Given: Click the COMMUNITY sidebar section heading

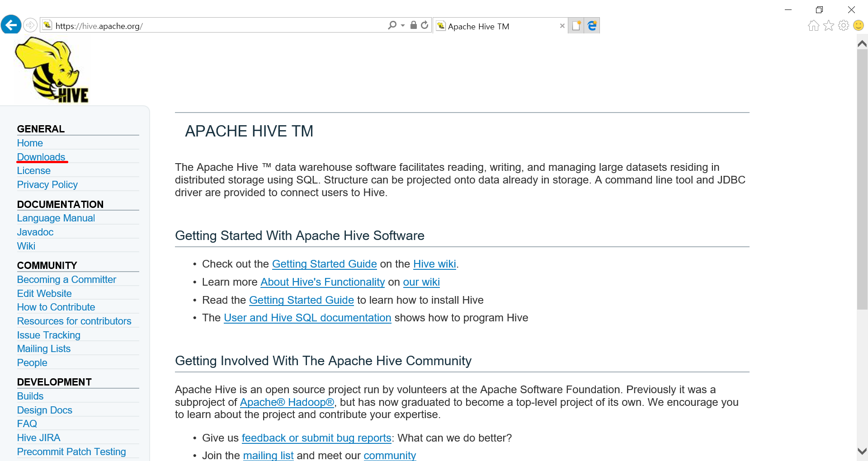Looking at the screenshot, I should click(x=47, y=266).
